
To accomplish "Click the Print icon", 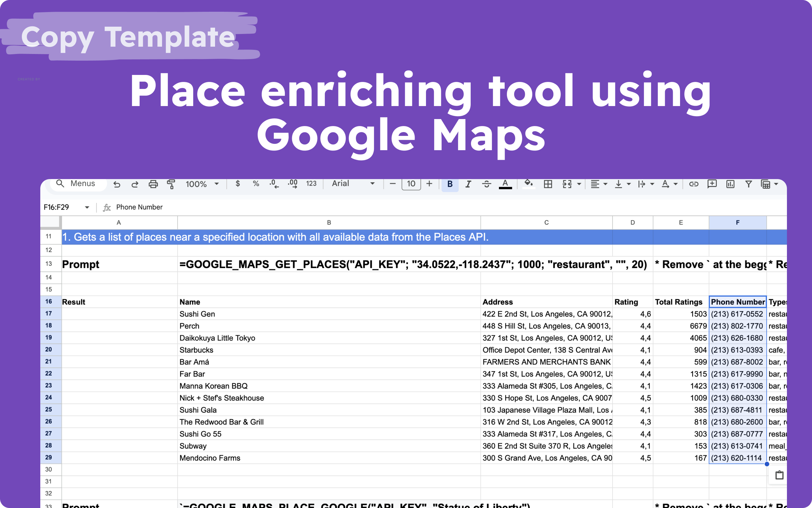I will coord(153,184).
